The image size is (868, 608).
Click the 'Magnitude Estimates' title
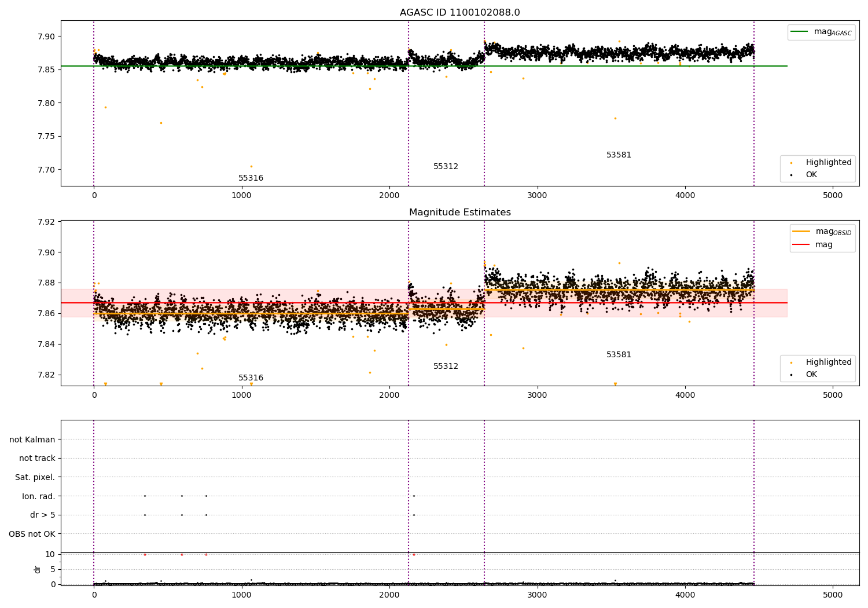tap(459, 213)
